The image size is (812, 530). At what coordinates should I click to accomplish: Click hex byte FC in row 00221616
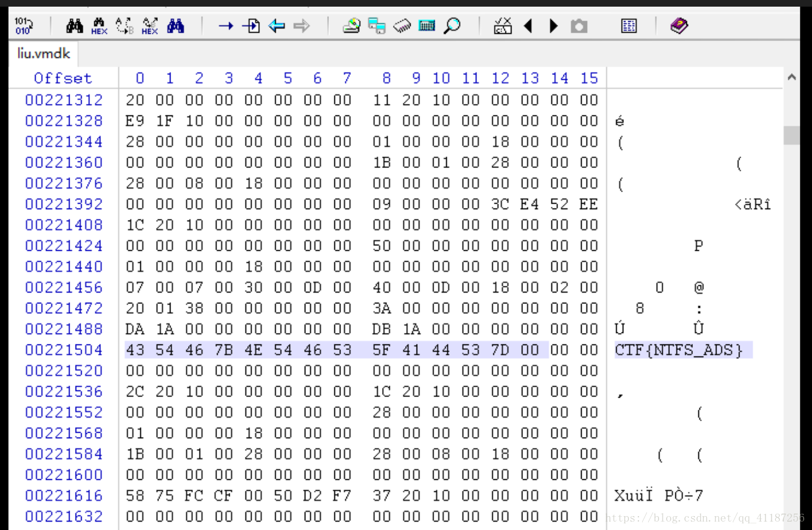point(194,496)
